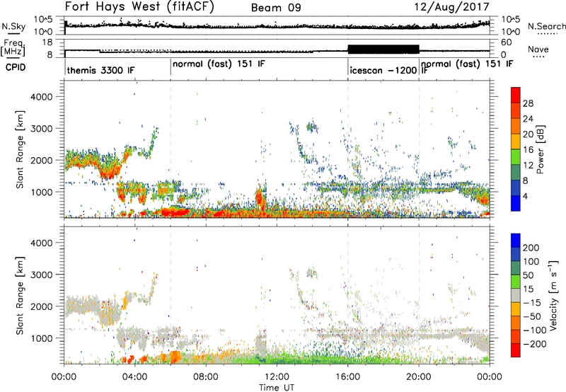Select the '-100' tick on Velocity colorbar

tap(535, 330)
